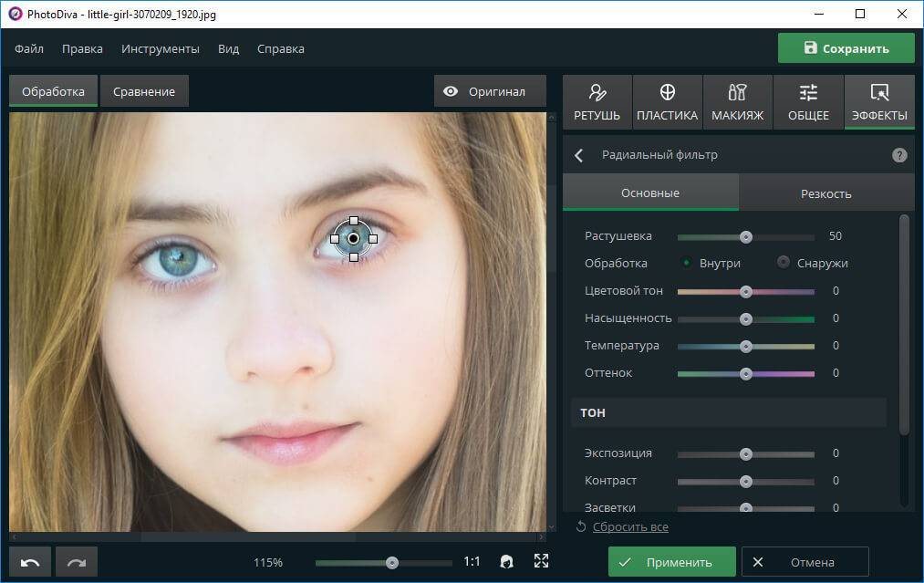Click the Растушевка slider handle
Image resolution: width=924 pixels, height=583 pixels.
746,236
